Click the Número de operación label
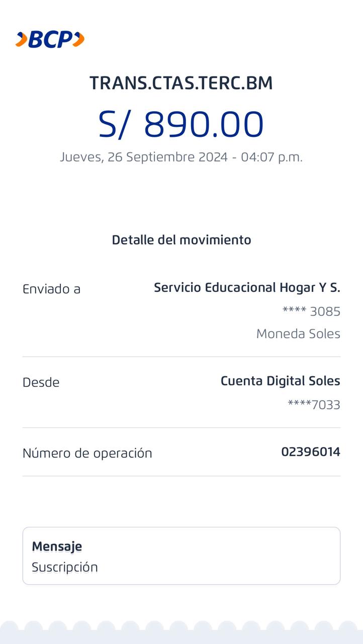This screenshot has width=363, height=644. pyautogui.click(x=87, y=453)
